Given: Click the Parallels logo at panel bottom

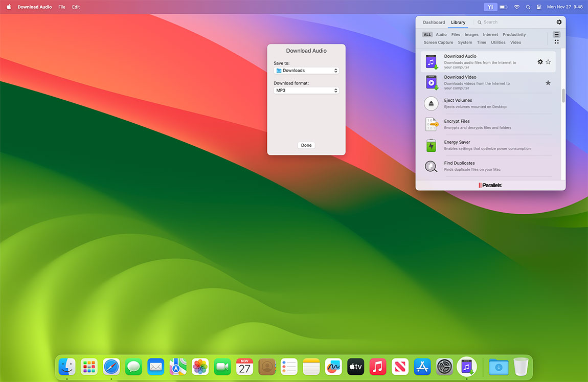Looking at the screenshot, I should click(490, 185).
